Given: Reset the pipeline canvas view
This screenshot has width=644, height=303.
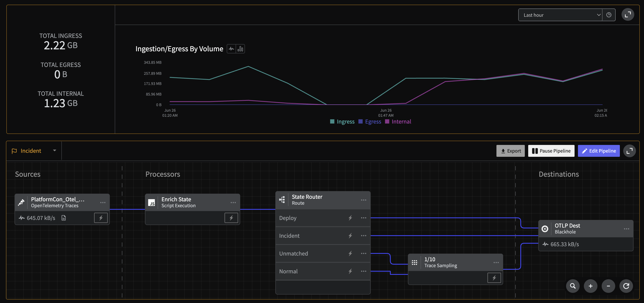Looking at the screenshot, I should [x=626, y=286].
